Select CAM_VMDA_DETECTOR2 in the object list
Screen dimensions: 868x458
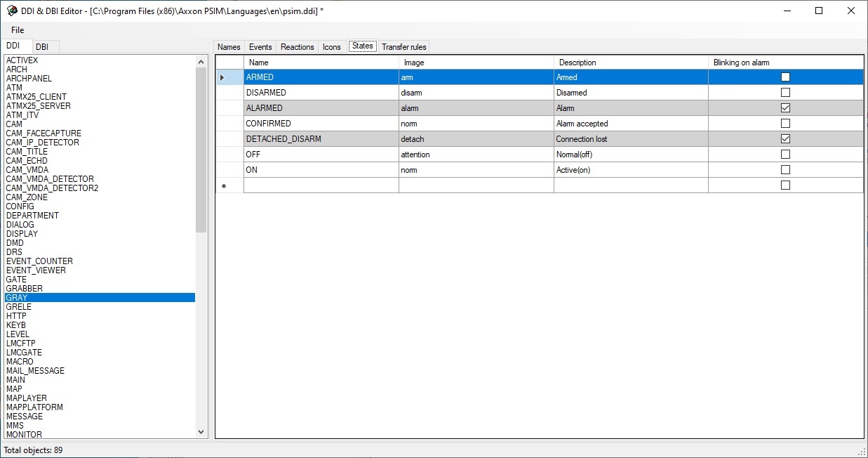tap(52, 188)
